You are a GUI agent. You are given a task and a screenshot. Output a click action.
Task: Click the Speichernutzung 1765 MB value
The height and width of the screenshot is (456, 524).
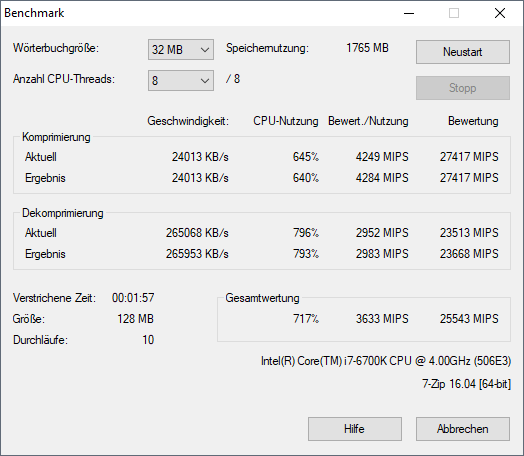point(367,48)
